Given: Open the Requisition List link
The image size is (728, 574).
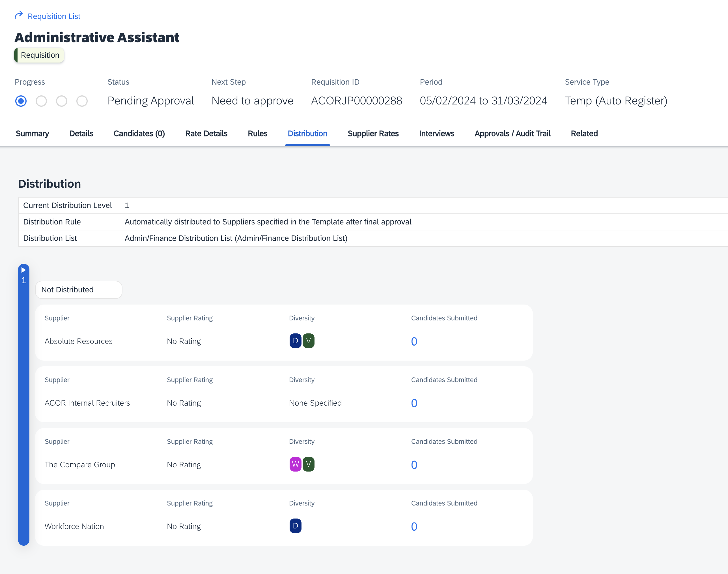Looking at the screenshot, I should pos(54,16).
